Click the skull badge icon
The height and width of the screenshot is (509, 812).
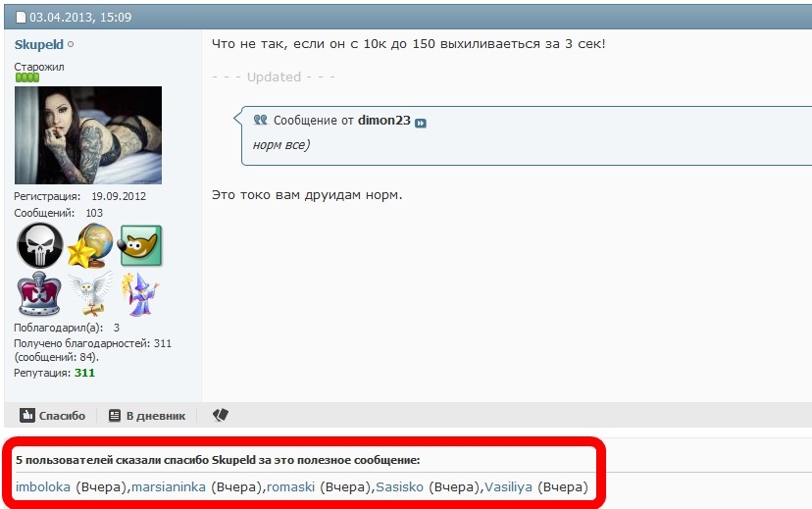(40, 245)
